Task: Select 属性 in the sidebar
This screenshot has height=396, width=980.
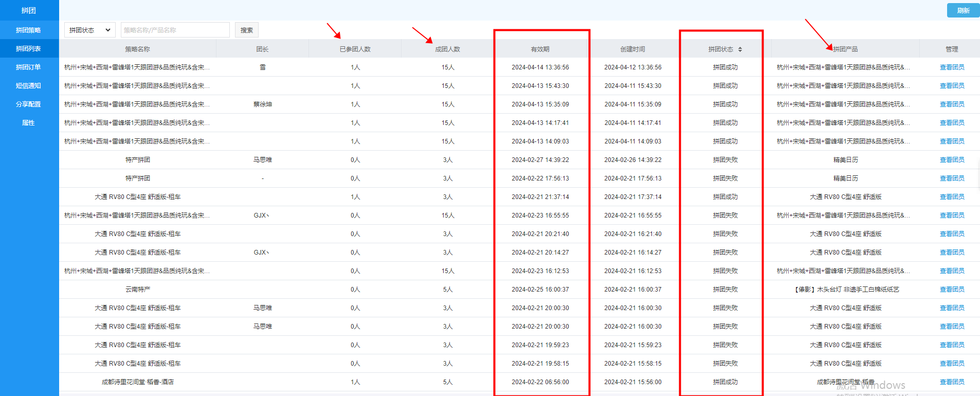Action: (28, 123)
